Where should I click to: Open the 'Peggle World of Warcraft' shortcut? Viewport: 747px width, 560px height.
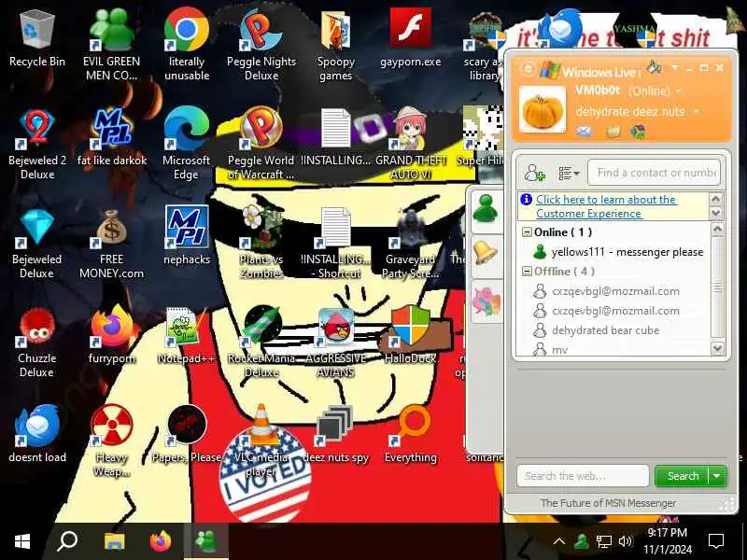[x=261, y=145]
